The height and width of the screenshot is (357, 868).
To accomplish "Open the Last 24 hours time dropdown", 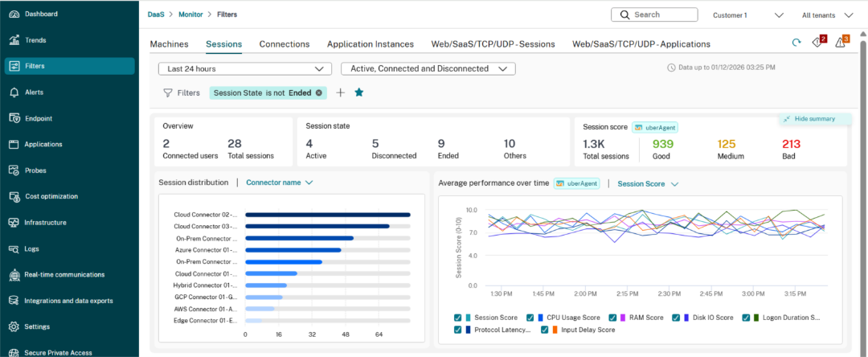I will point(244,69).
